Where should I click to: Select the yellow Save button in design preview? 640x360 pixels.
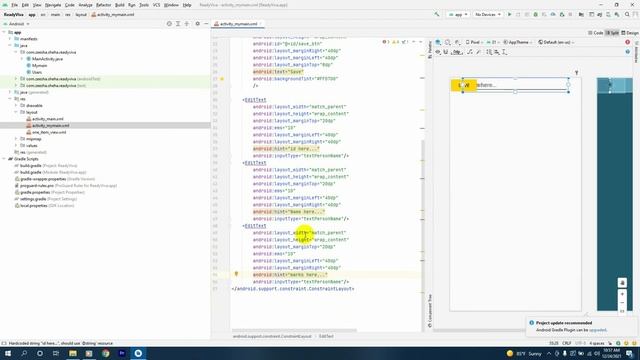[464, 85]
